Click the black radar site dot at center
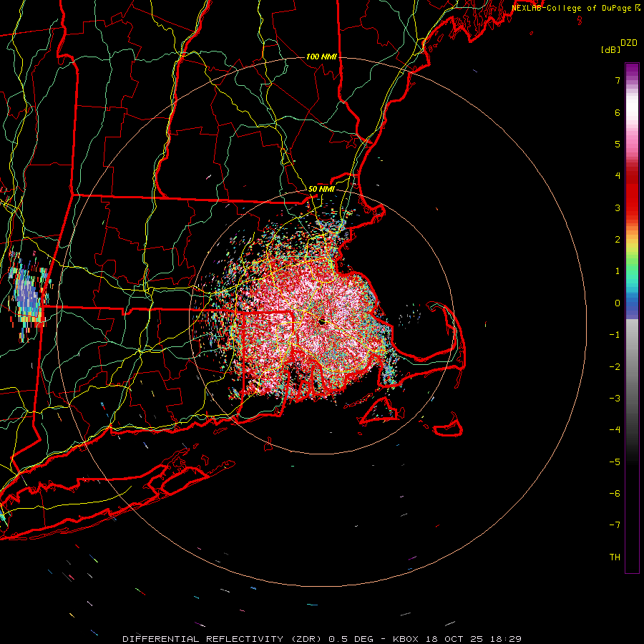Image resolution: width=644 pixels, height=644 pixels. pos(322,322)
